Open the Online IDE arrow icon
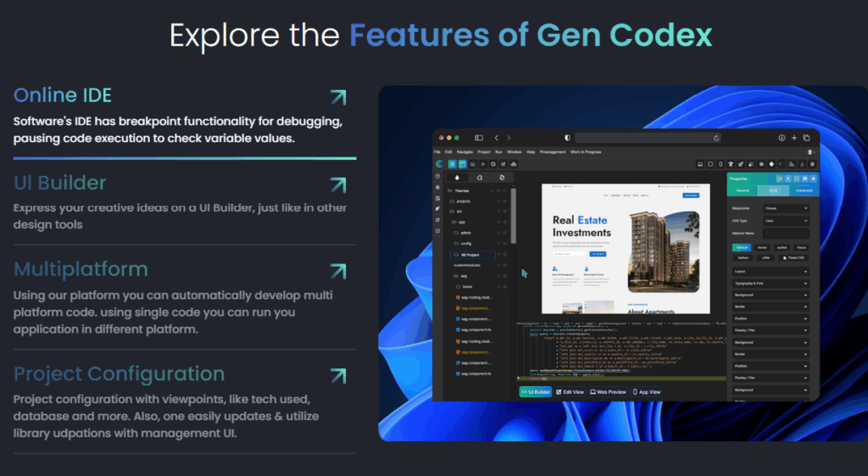Screen dimensions: 868x476 point(338,97)
